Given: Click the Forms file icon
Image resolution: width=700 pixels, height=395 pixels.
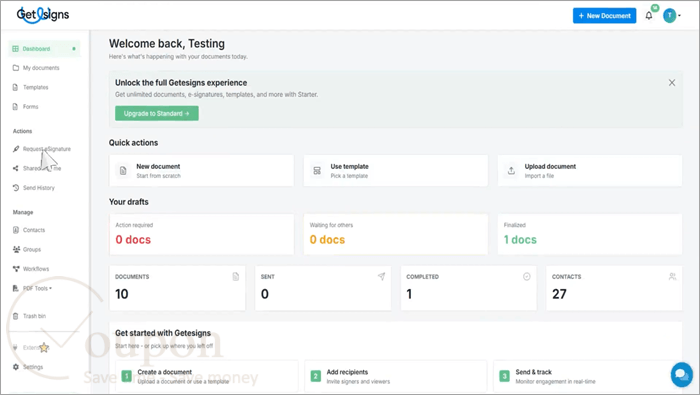Looking at the screenshot, I should pos(15,107).
